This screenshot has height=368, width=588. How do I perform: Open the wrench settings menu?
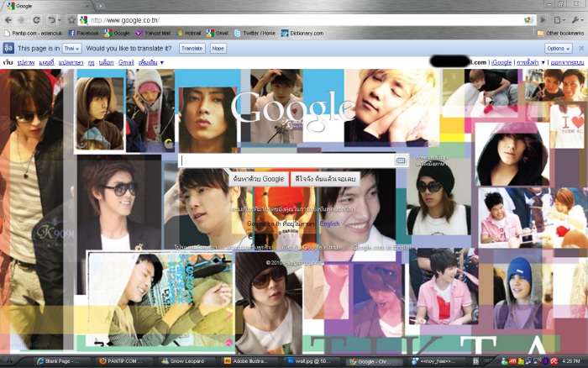[x=576, y=20]
